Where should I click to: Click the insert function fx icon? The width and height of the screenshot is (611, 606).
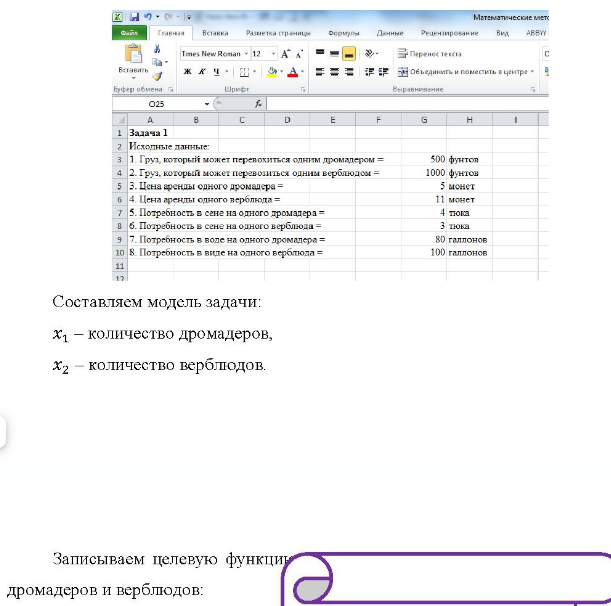click(x=258, y=104)
